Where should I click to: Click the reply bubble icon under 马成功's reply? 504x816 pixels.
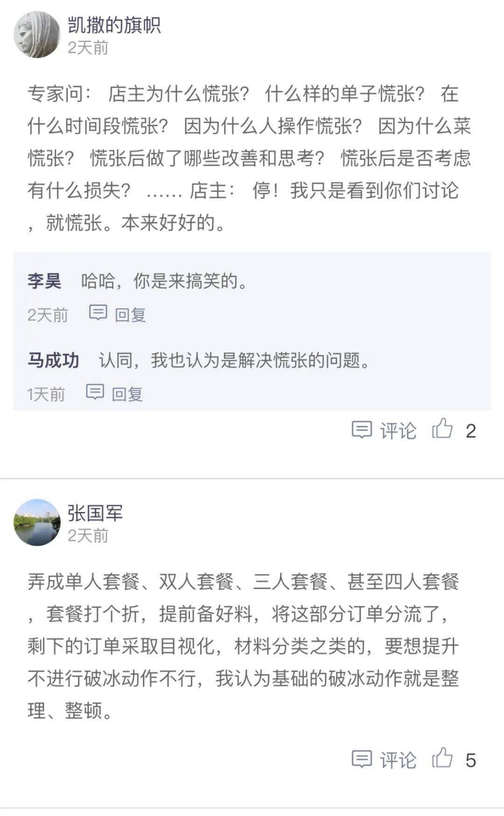click(95, 392)
